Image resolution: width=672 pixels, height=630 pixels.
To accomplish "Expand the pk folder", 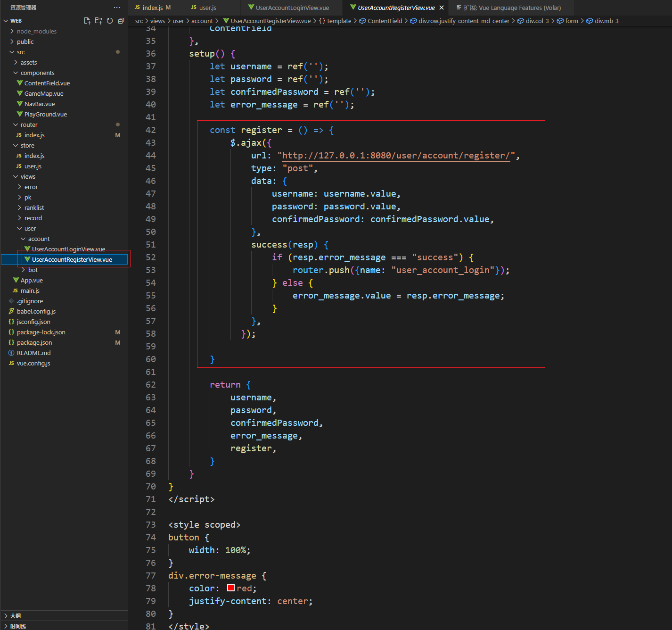I will click(x=28, y=197).
